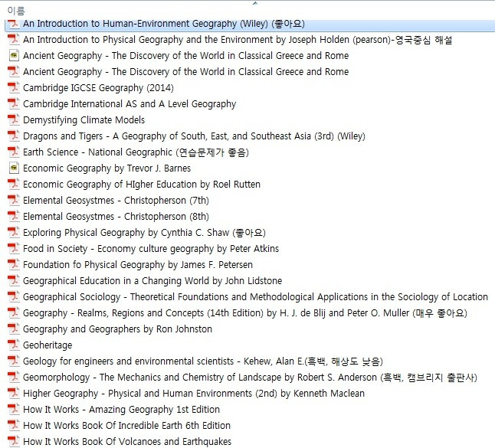Click PDF icon of How It Works - Amazing Geography
Viewport: 495px width, 448px height.
pyautogui.click(x=14, y=410)
